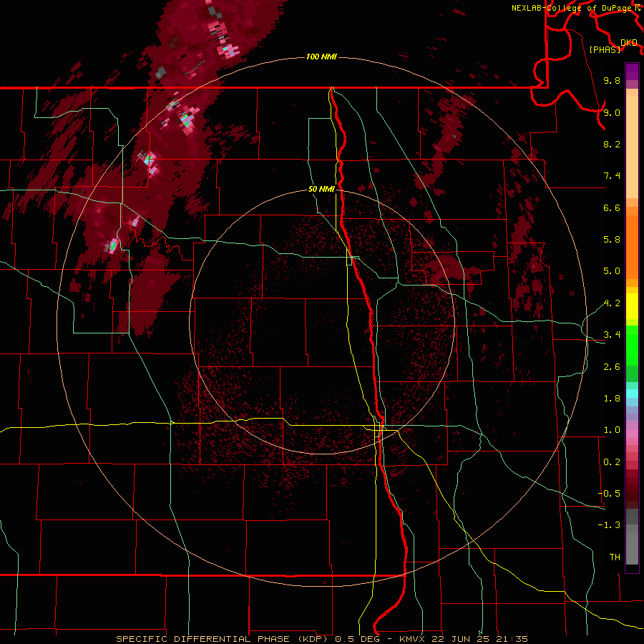Image resolution: width=644 pixels, height=644 pixels.
Task: Click the 22 JUN 25 date text
Action: coord(461,639)
